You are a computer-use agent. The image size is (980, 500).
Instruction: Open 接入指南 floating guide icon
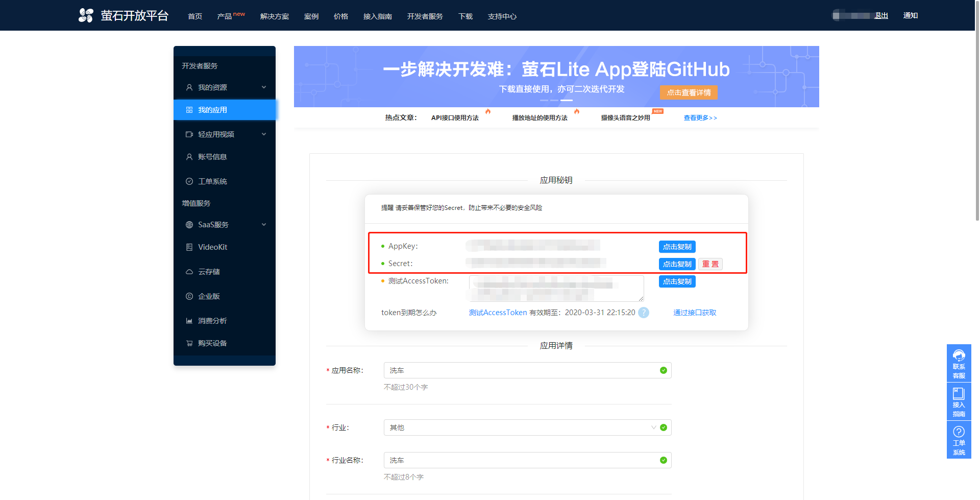(x=959, y=401)
